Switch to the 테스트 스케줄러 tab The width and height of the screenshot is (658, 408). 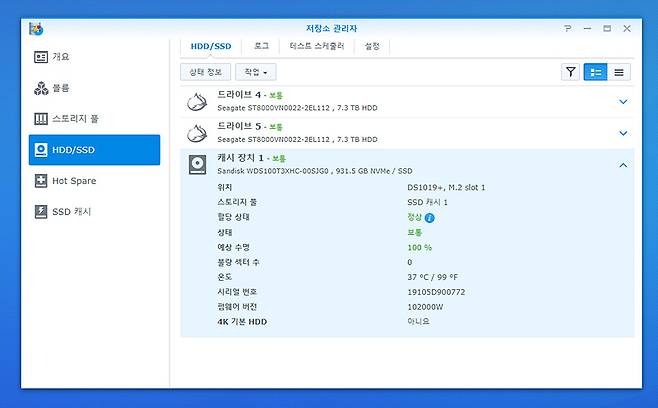point(317,46)
